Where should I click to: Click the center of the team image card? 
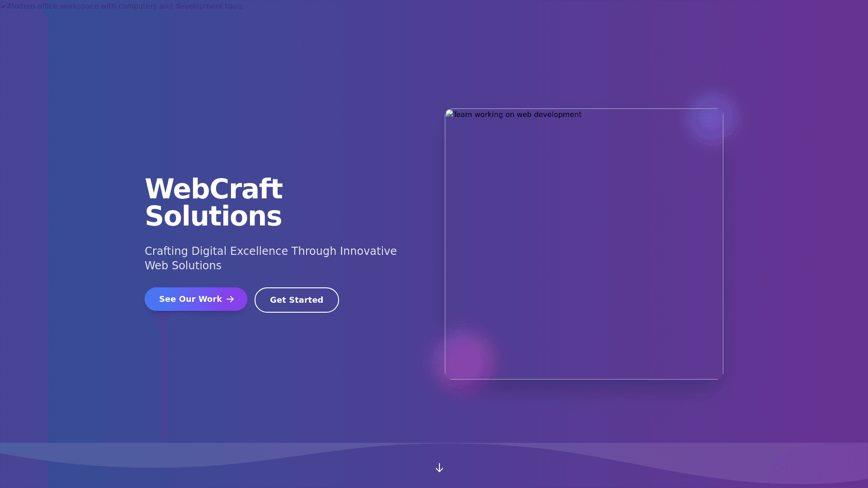[584, 244]
